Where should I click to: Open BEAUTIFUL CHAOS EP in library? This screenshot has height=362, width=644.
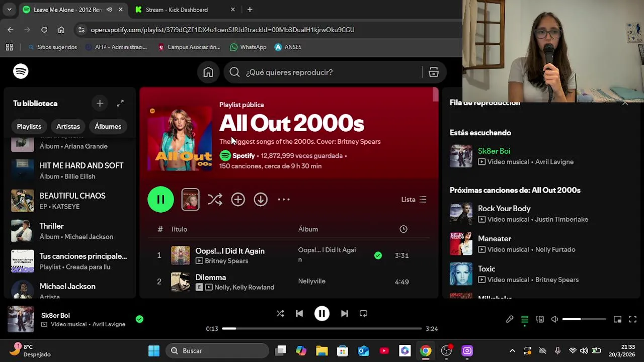click(70, 201)
